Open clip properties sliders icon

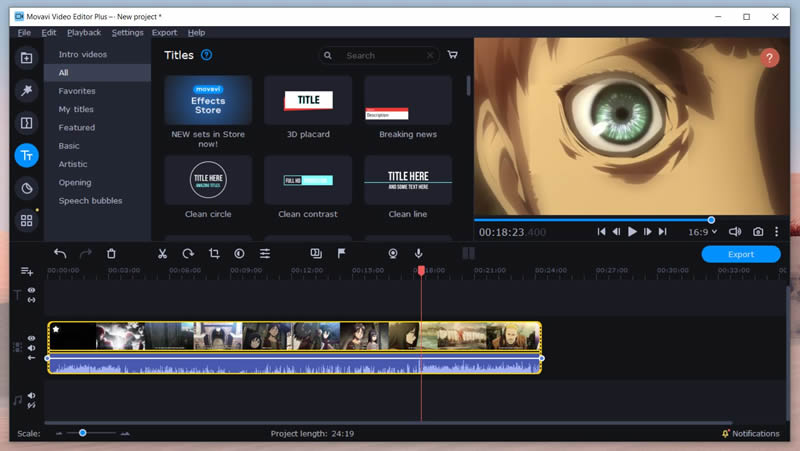point(265,254)
